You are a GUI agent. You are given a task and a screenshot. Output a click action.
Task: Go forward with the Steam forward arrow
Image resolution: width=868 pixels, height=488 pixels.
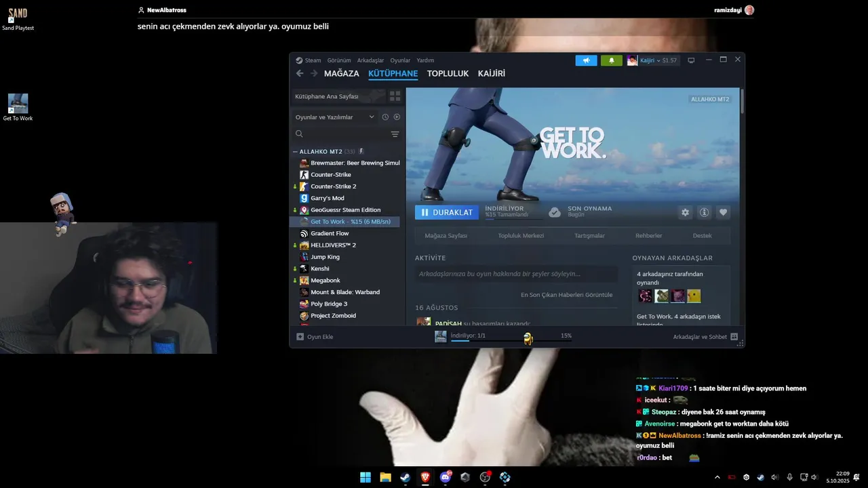(314, 73)
